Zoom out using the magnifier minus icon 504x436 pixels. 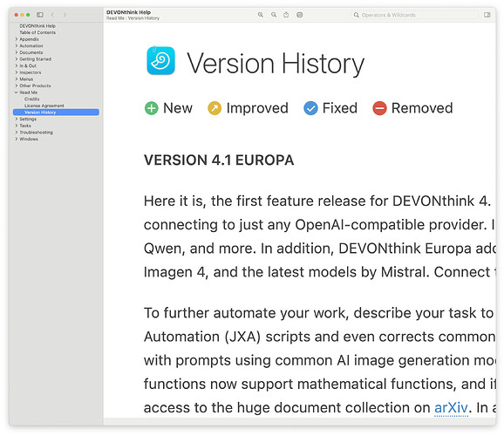pos(274,15)
